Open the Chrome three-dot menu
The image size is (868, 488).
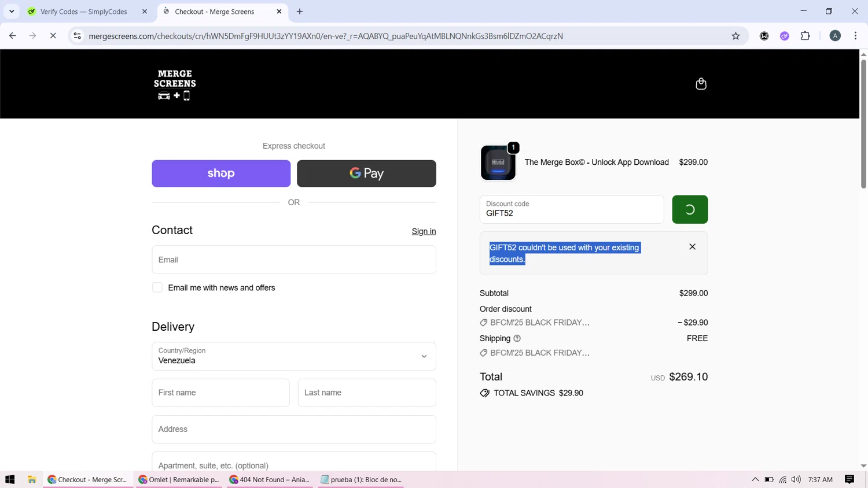855,36
